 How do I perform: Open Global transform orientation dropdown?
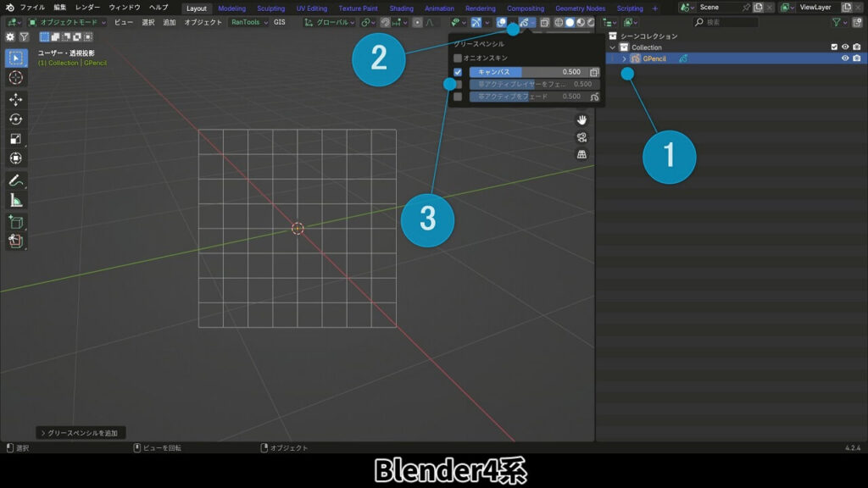point(330,23)
